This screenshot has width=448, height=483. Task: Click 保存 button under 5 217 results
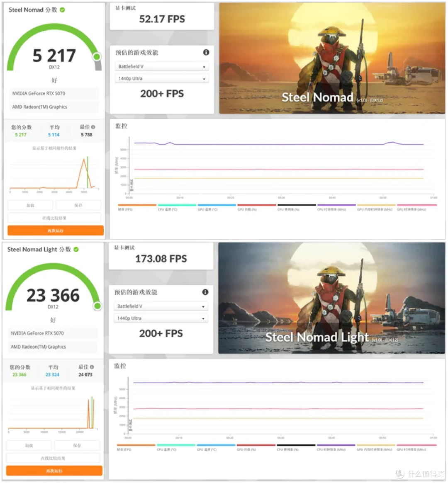[x=78, y=206]
